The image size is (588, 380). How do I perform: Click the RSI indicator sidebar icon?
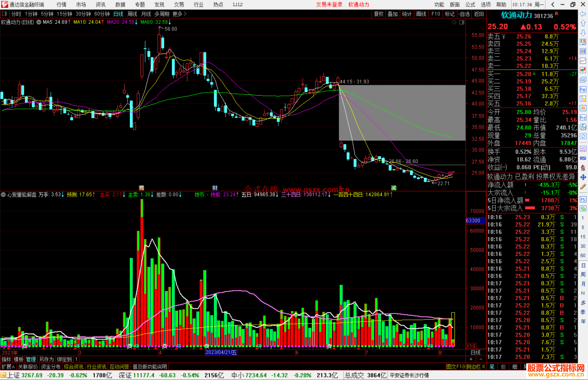click(583, 158)
